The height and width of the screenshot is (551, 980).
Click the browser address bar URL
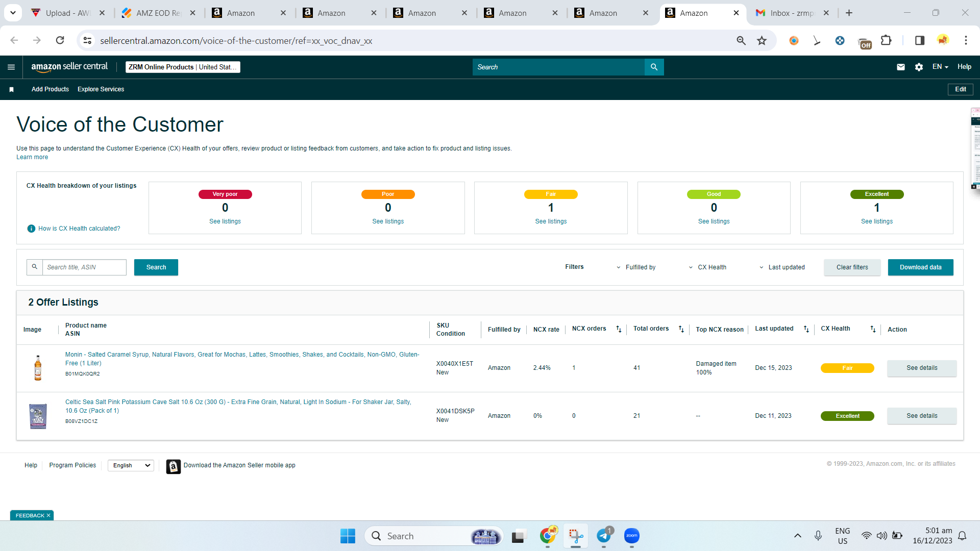pyautogui.click(x=236, y=41)
